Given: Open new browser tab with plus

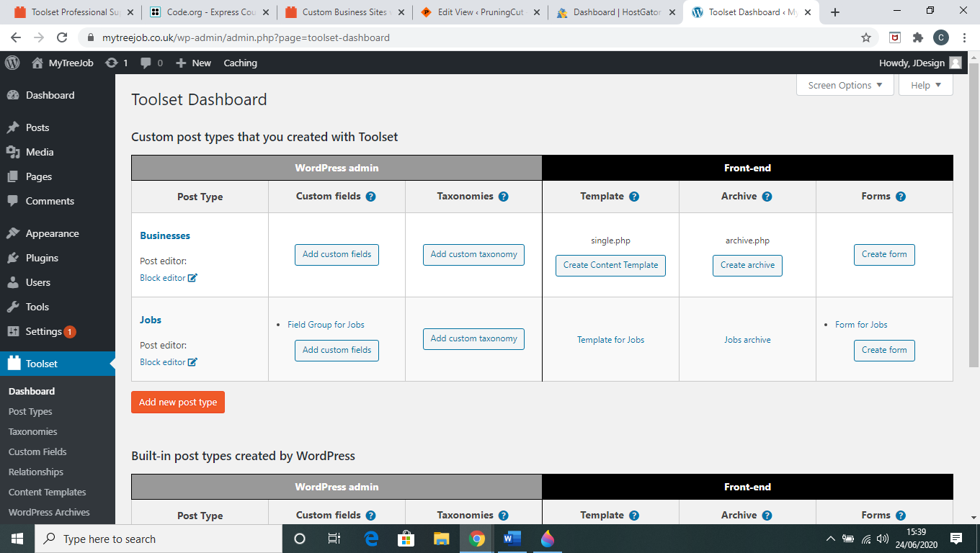Looking at the screenshot, I should pos(835,12).
